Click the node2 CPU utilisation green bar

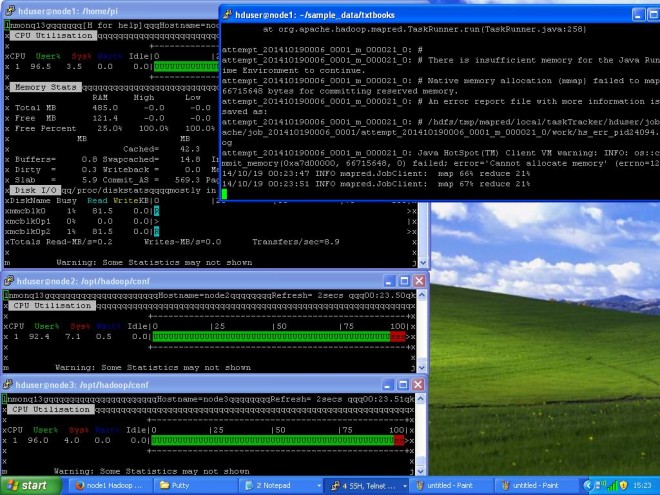coord(270,337)
